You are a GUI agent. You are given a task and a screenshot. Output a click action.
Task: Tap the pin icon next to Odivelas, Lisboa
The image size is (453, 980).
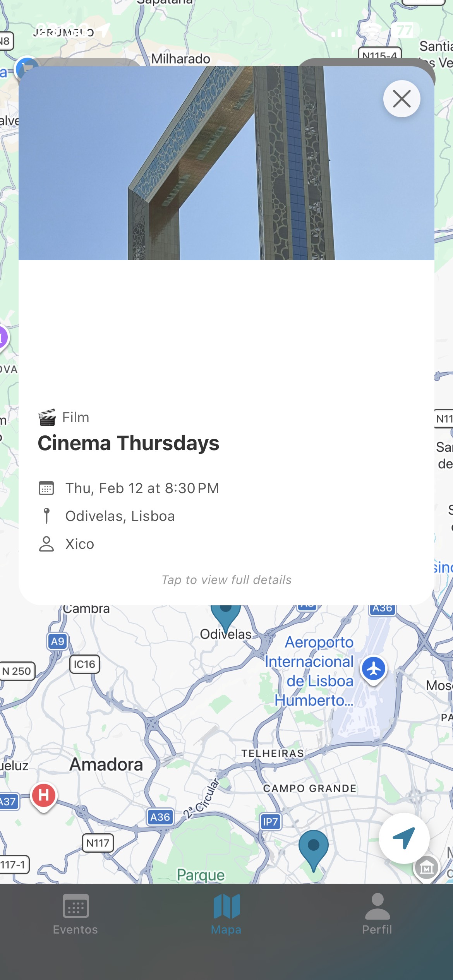46,516
